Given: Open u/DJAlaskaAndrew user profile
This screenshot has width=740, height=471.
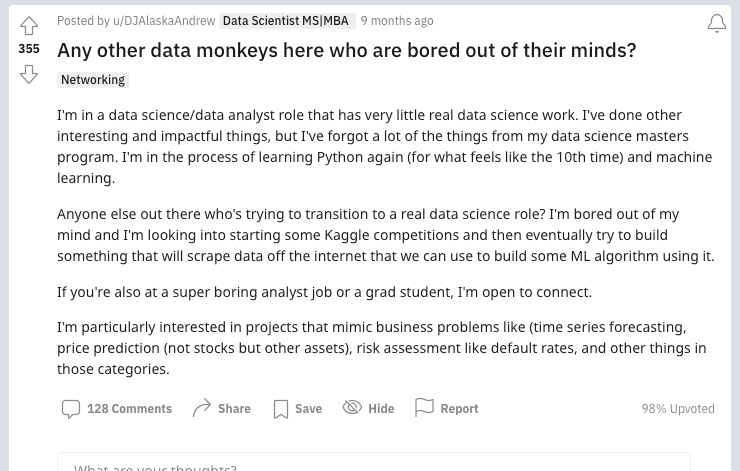Looking at the screenshot, I should (164, 21).
